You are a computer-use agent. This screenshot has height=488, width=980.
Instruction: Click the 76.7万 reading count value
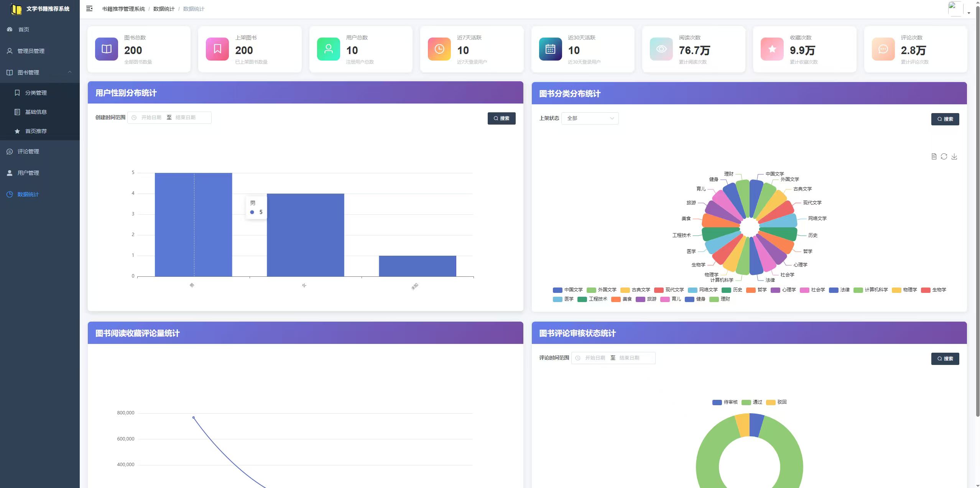tap(694, 50)
